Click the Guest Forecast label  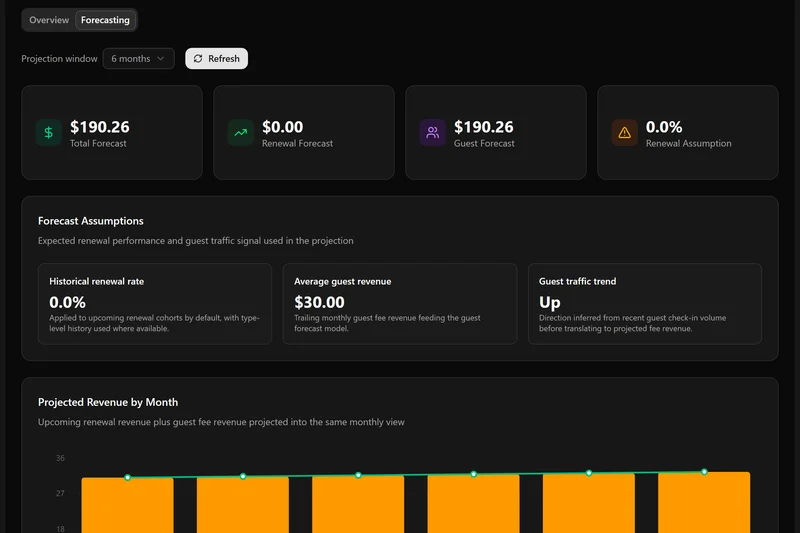(x=484, y=143)
